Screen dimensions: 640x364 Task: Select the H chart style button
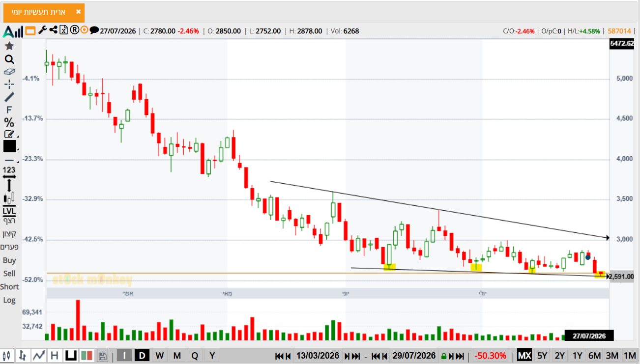tap(54, 356)
